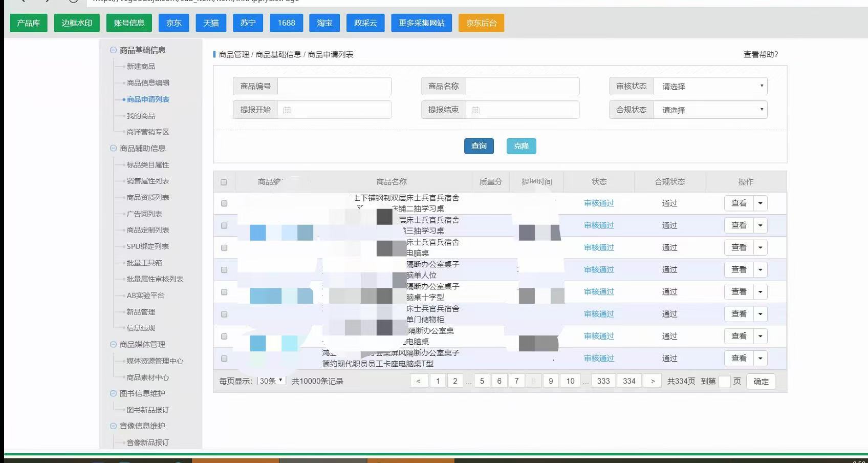Open calendar icon in 提报结束 field
868x463 pixels.
click(475, 110)
